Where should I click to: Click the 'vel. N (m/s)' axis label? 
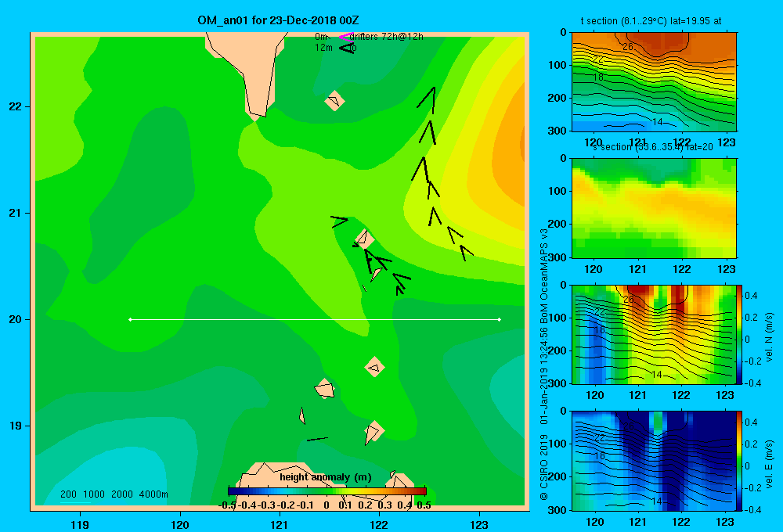point(769,337)
